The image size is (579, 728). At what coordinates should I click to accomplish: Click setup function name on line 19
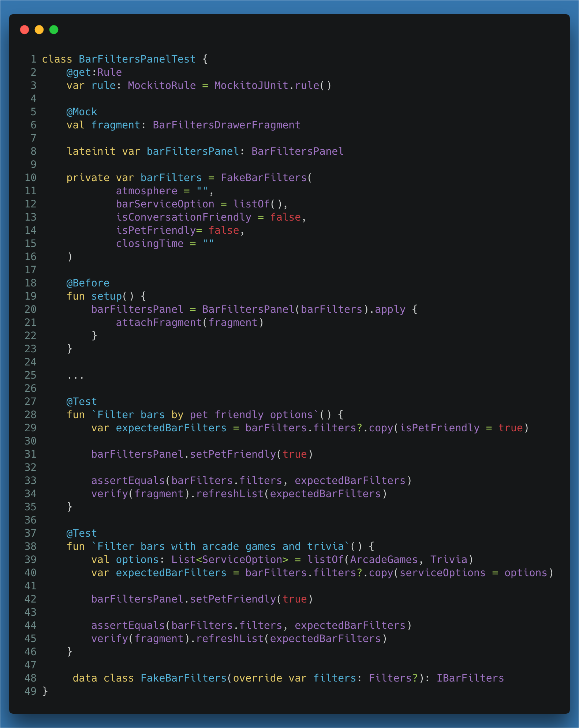click(107, 296)
